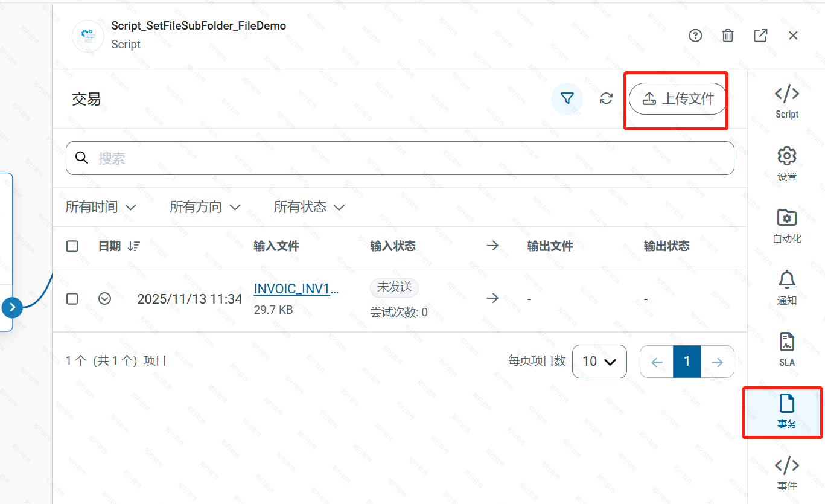Click the help question mark icon

(695, 36)
